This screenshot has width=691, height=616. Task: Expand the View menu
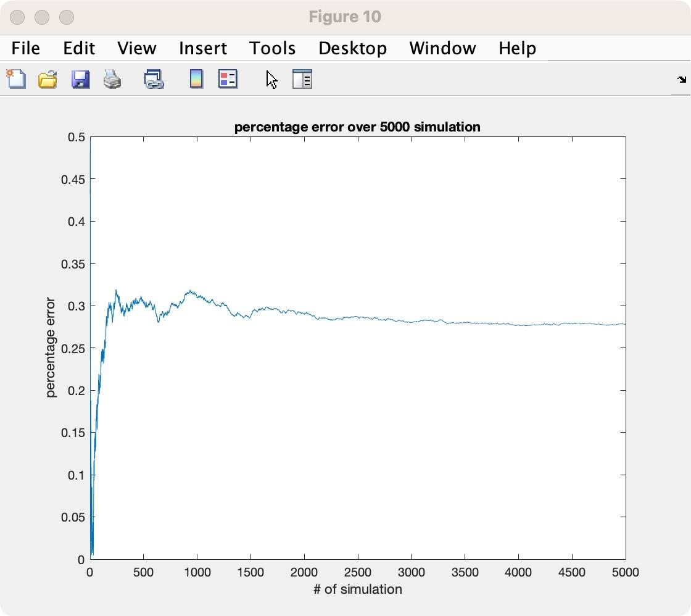point(136,48)
